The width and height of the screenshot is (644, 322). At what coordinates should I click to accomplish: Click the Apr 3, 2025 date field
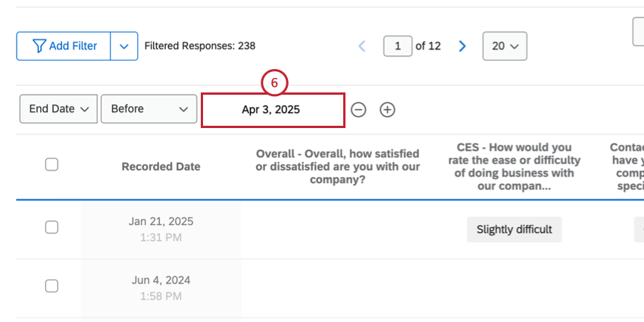point(273,110)
